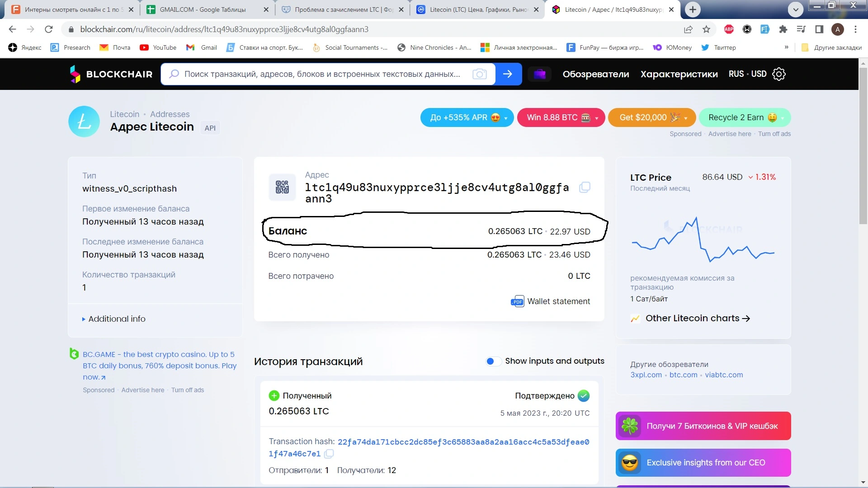868x488 pixels.
Task: Open the Яндекс bookmark
Action: pyautogui.click(x=25, y=47)
